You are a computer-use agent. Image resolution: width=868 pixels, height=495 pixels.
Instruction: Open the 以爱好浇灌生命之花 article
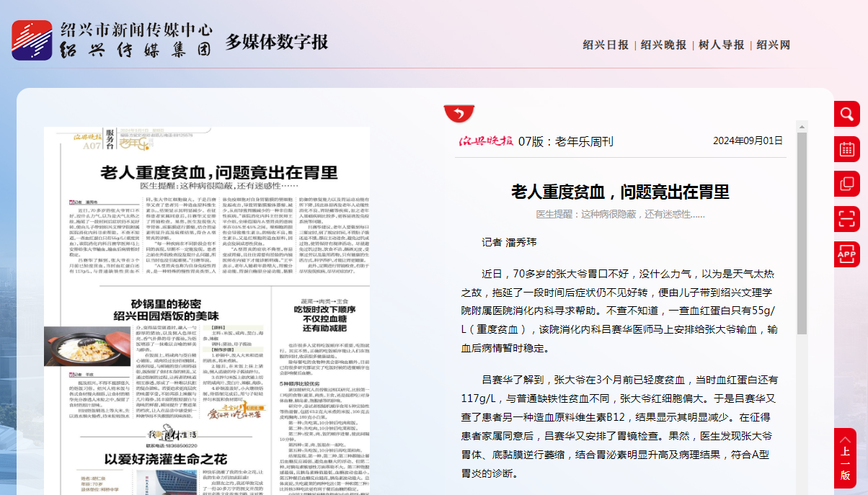click(166, 459)
